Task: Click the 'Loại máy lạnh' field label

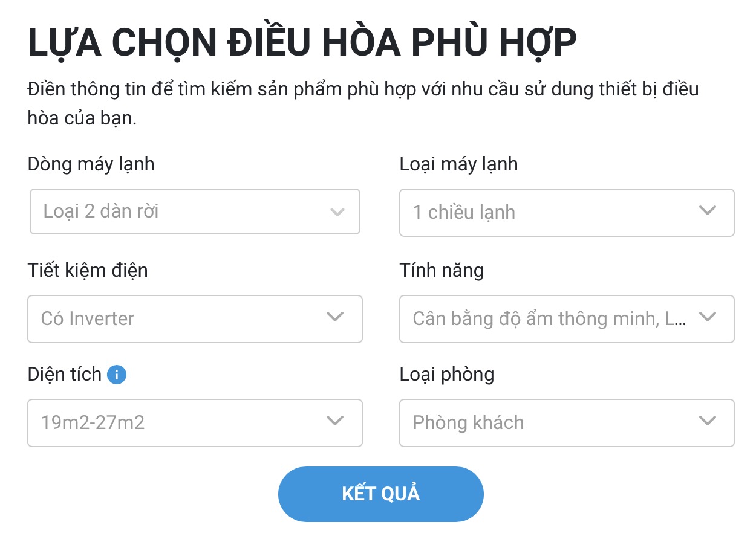Action: point(458,164)
